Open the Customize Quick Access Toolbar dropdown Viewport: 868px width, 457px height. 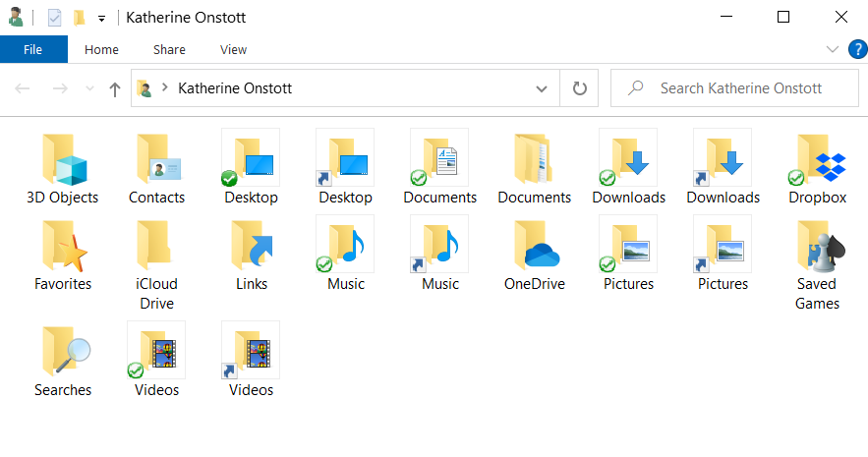coord(101,19)
